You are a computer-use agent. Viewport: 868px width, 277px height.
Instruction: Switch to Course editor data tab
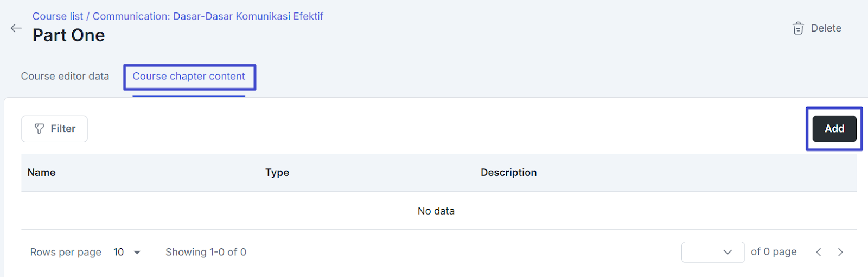(x=65, y=77)
